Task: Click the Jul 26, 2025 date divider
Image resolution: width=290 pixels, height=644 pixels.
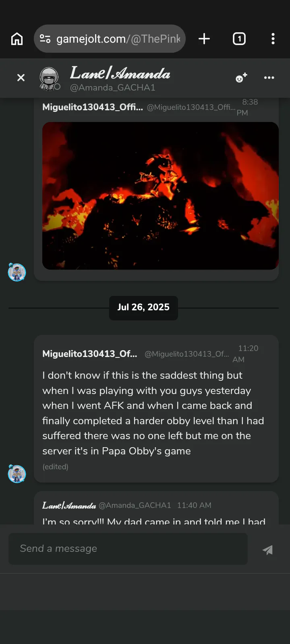Action: 143,308
